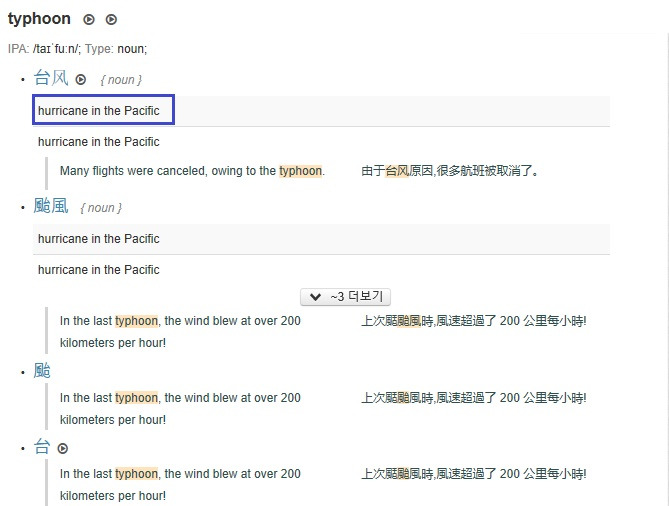Click highlighted 'typhoon' in the flights sentence

(300, 171)
